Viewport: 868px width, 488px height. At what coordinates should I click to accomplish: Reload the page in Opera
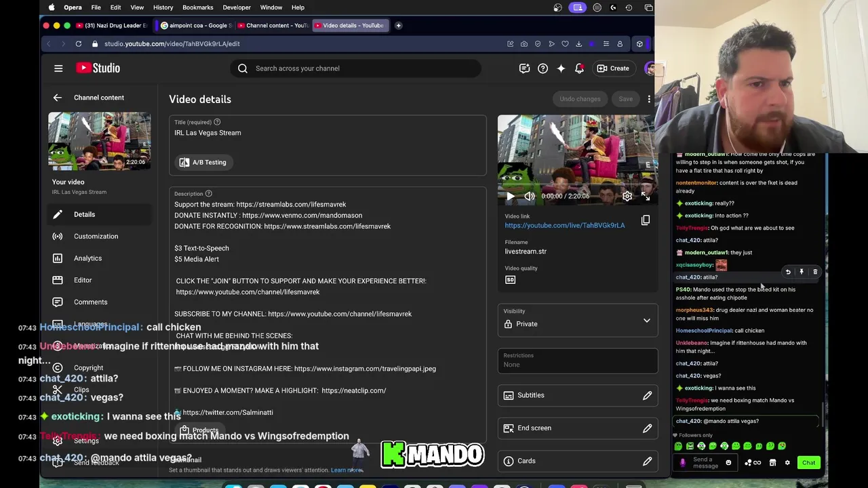coord(79,43)
